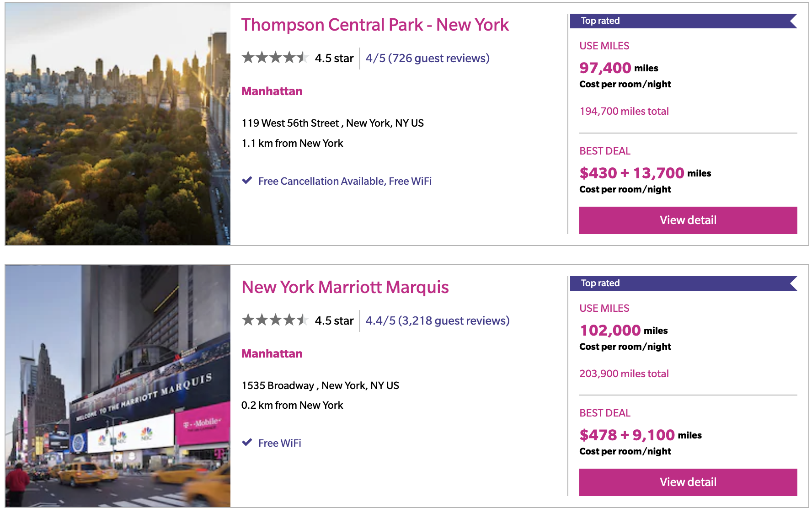
Task: Click Manhattan label under Marriott Marquis
Action: coord(272,353)
